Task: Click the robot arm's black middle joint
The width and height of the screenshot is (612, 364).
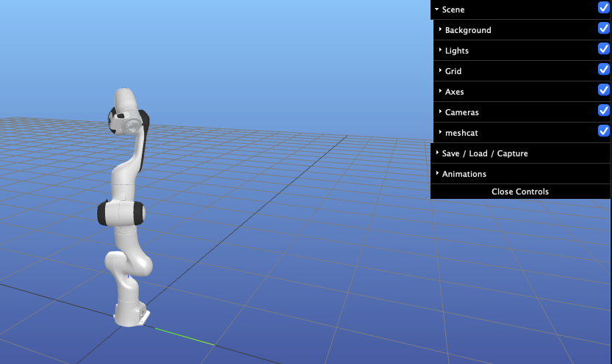Action: (x=121, y=214)
